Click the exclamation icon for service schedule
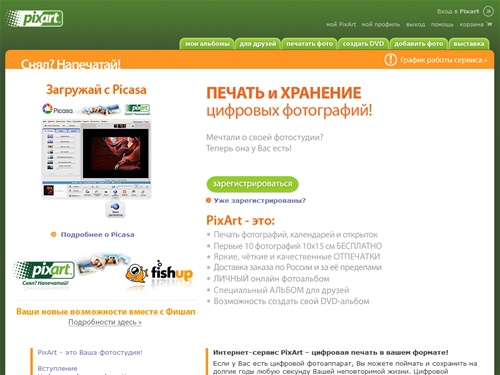 click(390, 60)
